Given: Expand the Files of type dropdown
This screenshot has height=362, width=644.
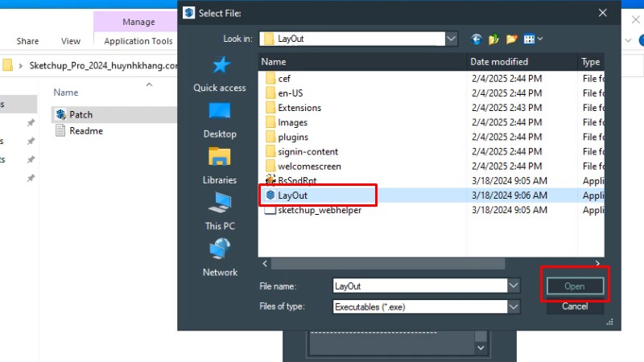Looking at the screenshot, I should click(514, 306).
